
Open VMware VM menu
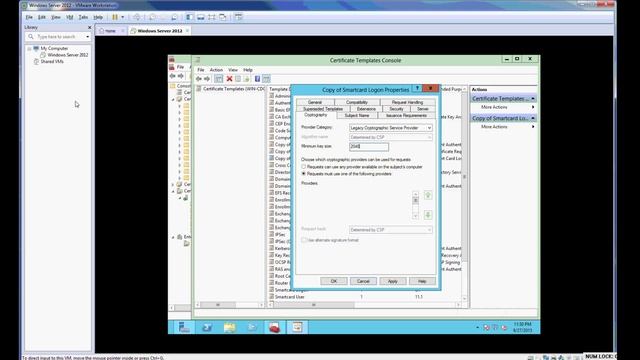[x=70, y=17]
